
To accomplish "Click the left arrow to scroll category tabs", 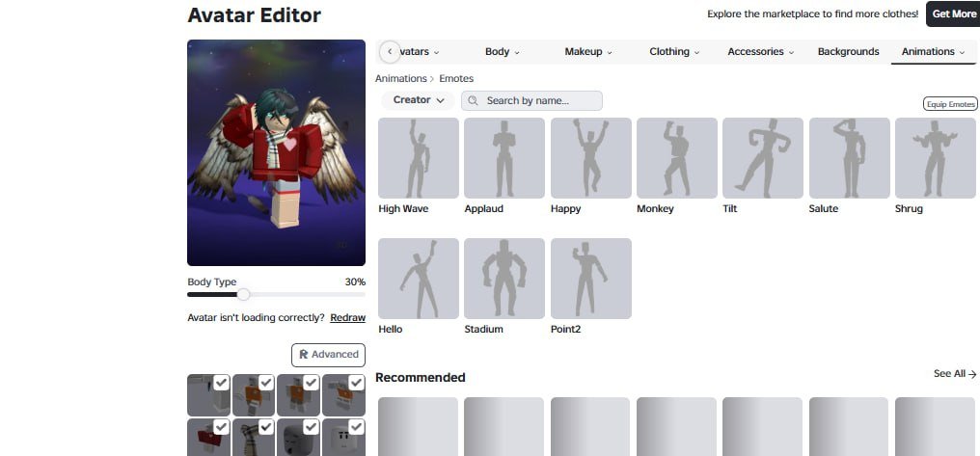I will click(x=390, y=52).
